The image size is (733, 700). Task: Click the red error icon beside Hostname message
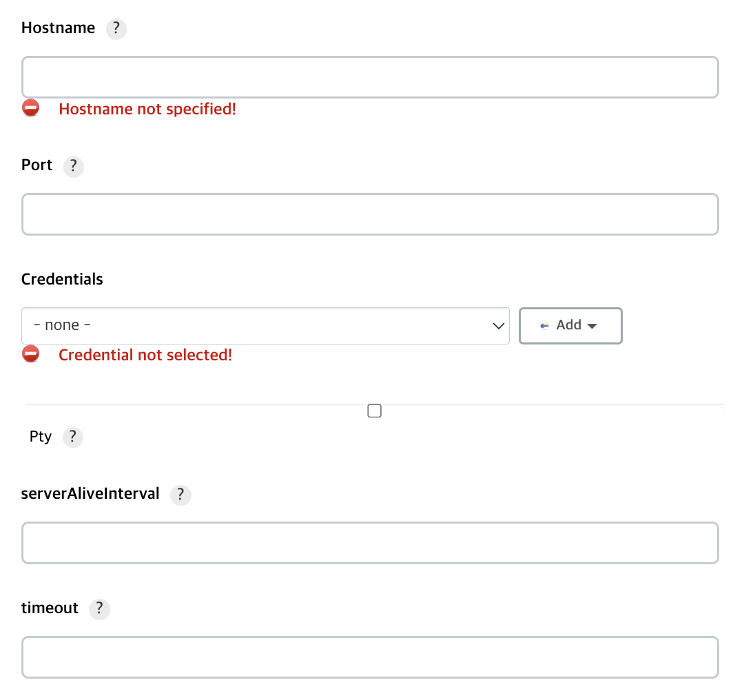tap(30, 108)
